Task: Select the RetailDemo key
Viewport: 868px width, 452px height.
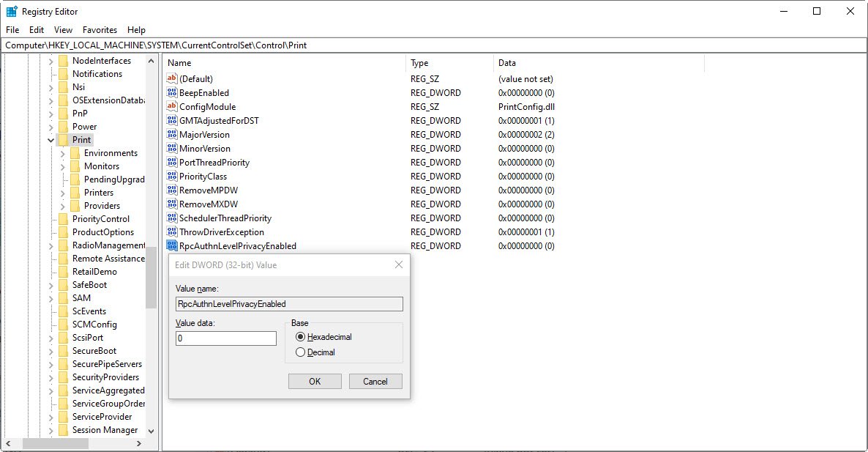Action: (94, 272)
